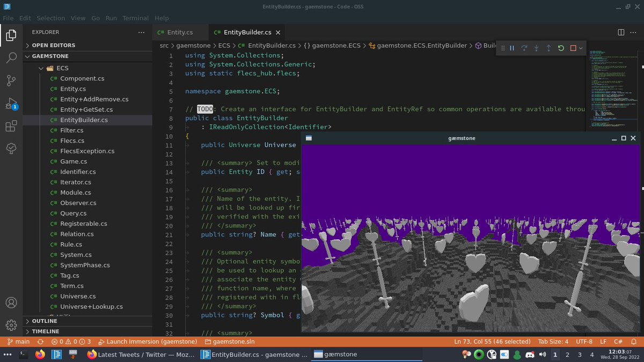This screenshot has height=362, width=644.
Task: Click the Discord tray icon
Action: tap(529, 354)
